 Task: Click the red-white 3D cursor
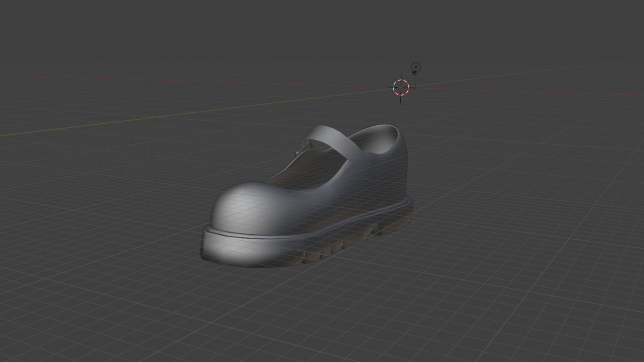pos(401,87)
